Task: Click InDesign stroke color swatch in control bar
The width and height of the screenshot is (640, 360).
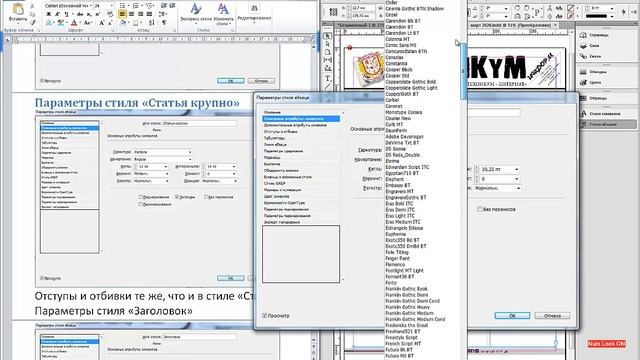Action: pos(571,16)
